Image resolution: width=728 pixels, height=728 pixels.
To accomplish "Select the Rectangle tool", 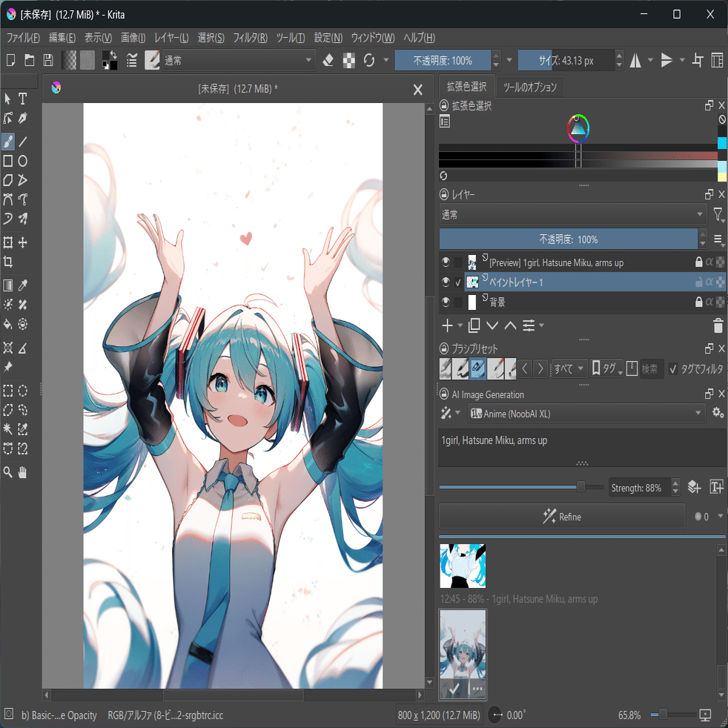I will pyautogui.click(x=8, y=161).
